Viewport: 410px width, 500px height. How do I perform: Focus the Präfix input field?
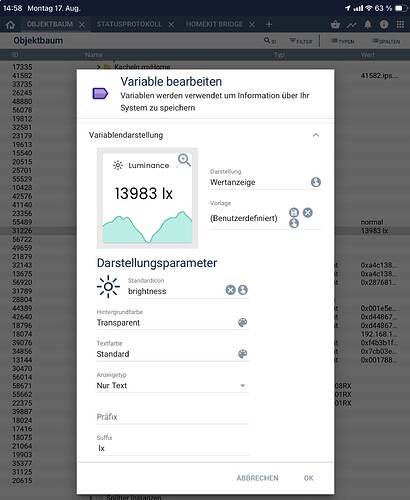pos(172,417)
